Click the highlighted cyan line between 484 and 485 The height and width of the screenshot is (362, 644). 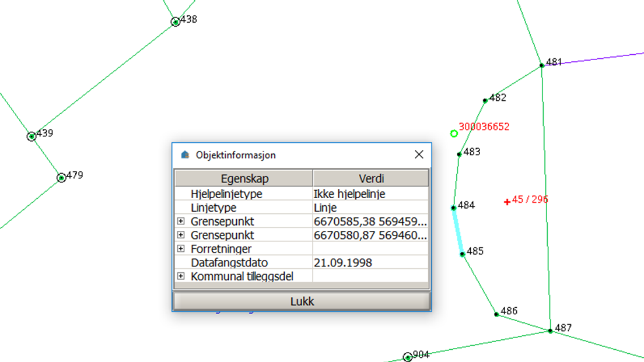[457, 231]
